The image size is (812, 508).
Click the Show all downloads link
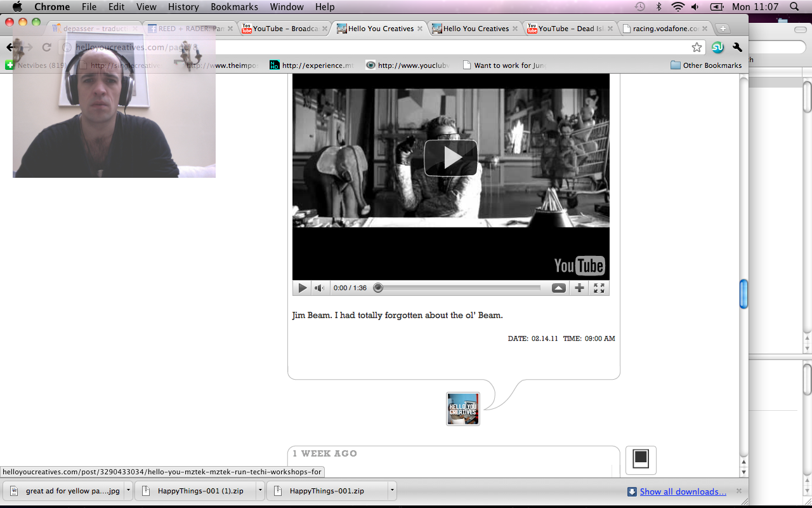click(683, 491)
